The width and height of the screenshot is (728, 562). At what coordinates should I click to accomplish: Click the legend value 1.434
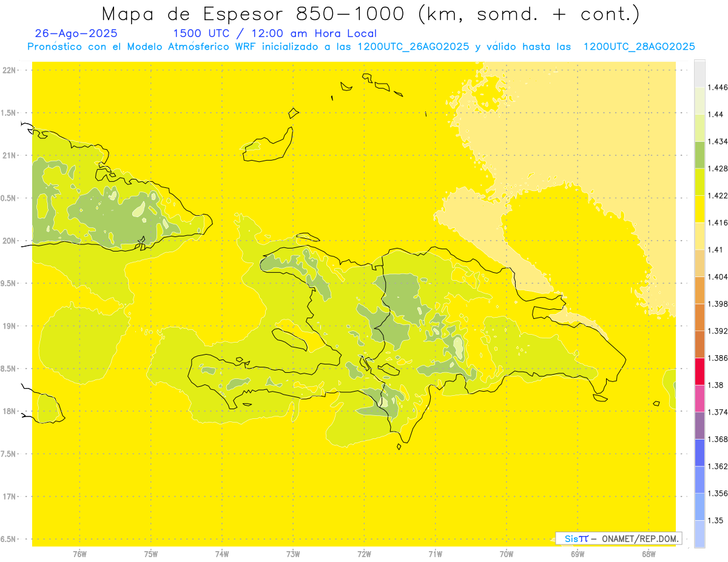click(x=717, y=141)
